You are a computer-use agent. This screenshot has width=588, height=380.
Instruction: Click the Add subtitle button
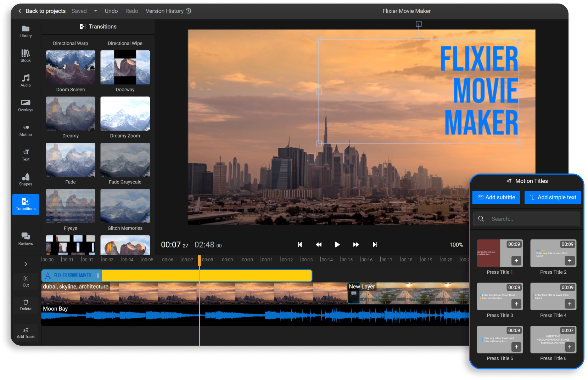click(496, 197)
